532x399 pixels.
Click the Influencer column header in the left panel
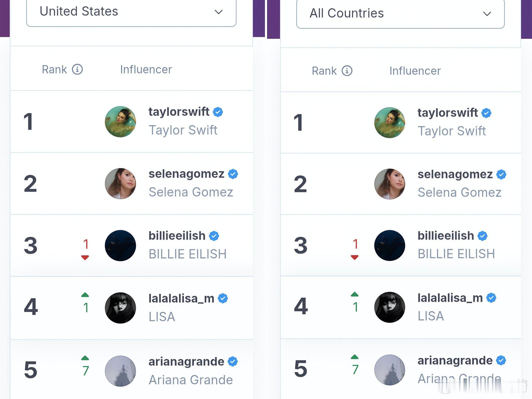pyautogui.click(x=146, y=69)
